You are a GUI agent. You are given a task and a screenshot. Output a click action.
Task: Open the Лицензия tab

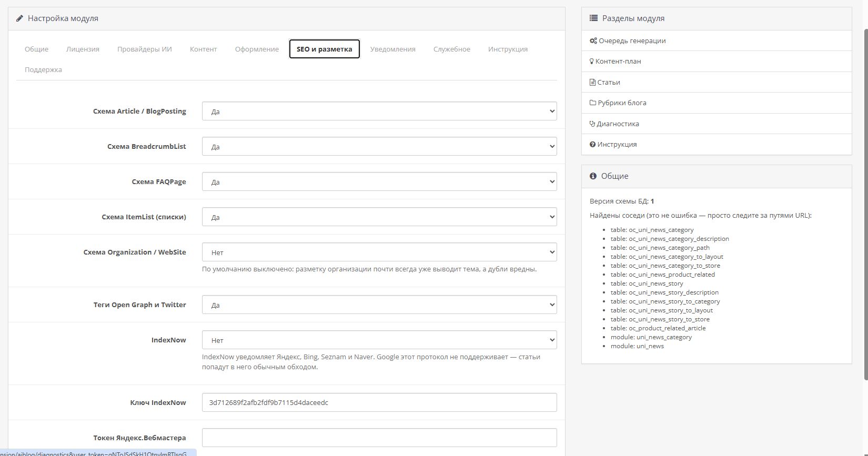(83, 49)
